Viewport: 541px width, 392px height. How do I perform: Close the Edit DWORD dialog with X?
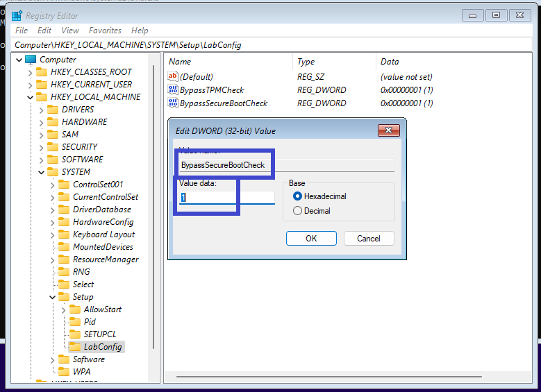click(388, 130)
